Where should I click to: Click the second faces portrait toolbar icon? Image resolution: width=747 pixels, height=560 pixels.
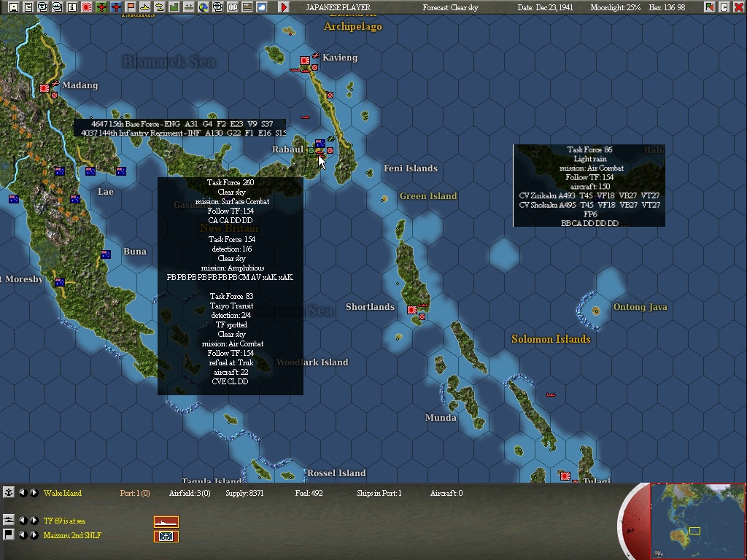[x=57, y=7]
